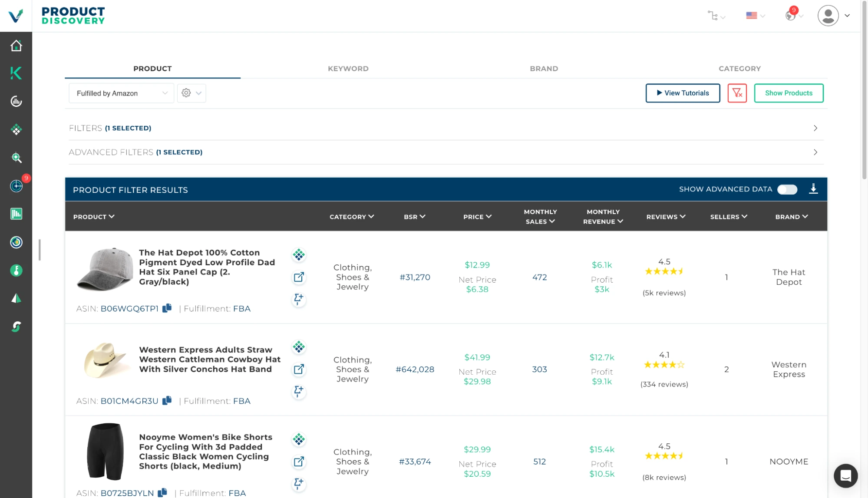This screenshot has width=868, height=498.
Task: Toggle Show Advanced Data switch
Action: point(787,189)
